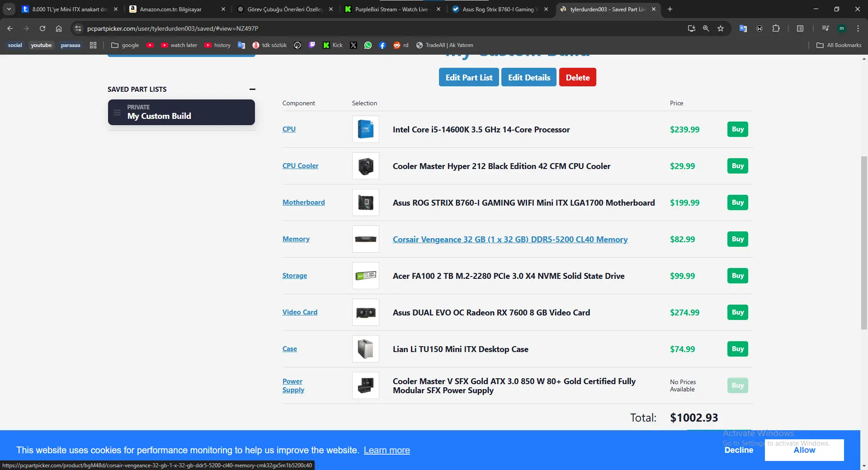The height and width of the screenshot is (470, 868).
Task: Buy the Asus ROG STRIX B760-I motherboard
Action: 738,202
